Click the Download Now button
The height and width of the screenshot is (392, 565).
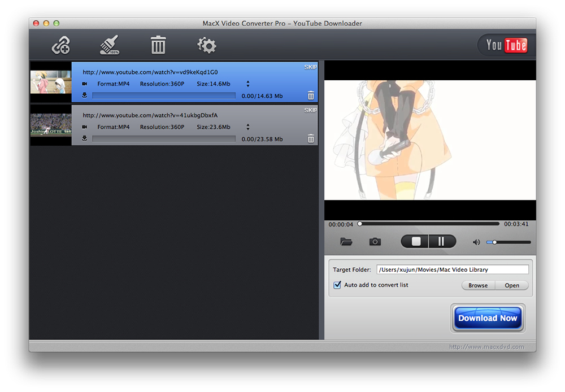click(x=488, y=318)
